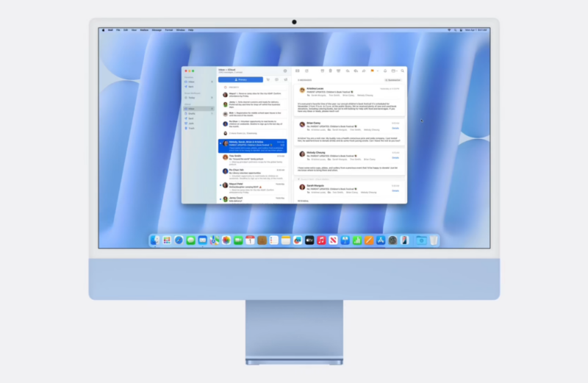588x383 pixels.
Task: Select the Primary category tab
Action: [240, 79]
